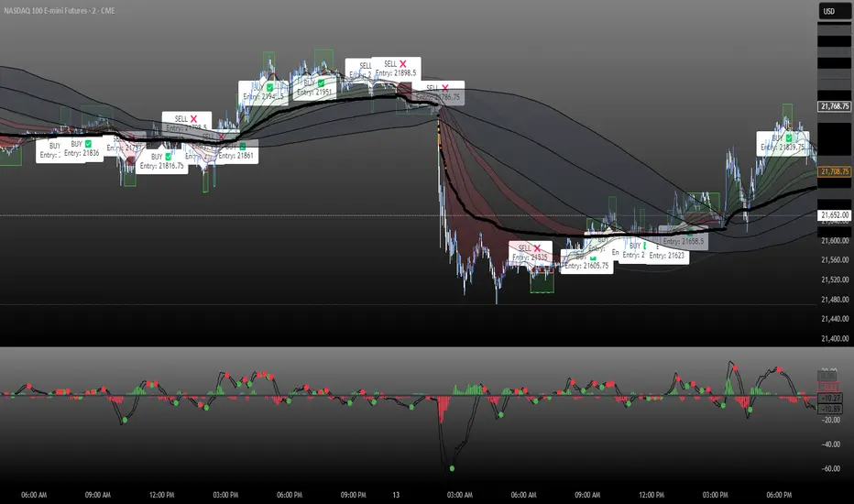
Task: Click the -10.27 indicator value label
Action: (830, 399)
